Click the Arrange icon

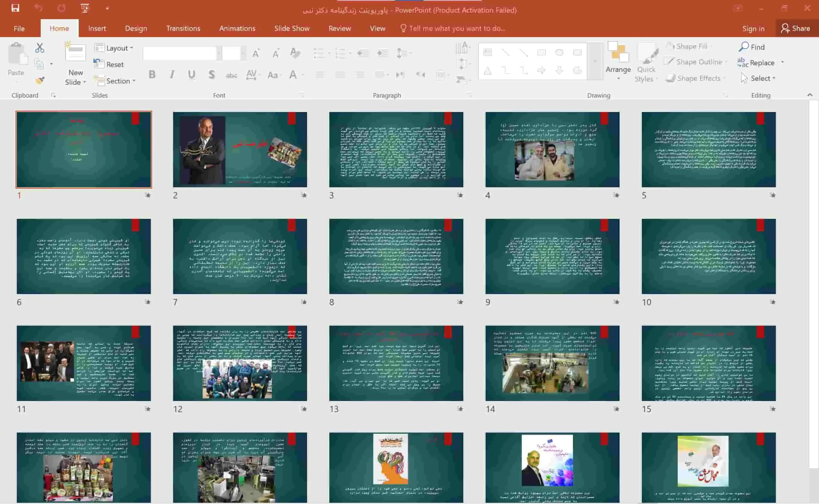618,53
